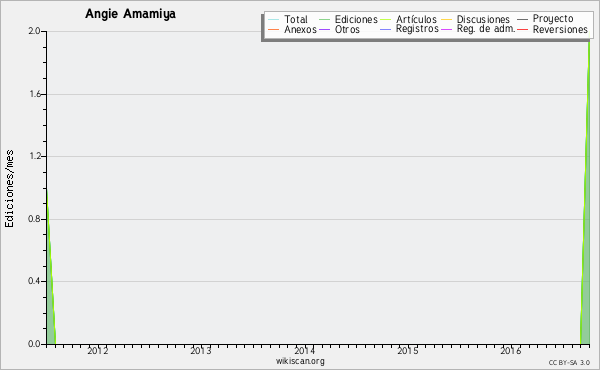Click the red Reversiones line swatch
600x370 pixels.
click(522, 29)
